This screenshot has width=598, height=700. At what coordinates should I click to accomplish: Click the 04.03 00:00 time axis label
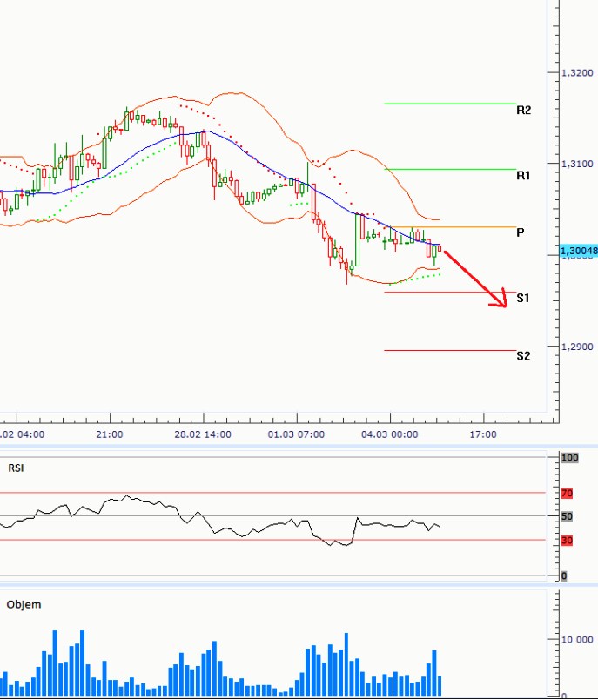point(390,434)
